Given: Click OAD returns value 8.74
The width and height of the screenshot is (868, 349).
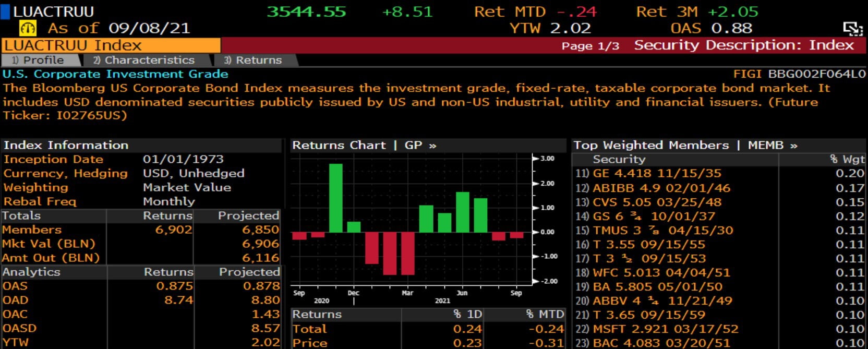Looking at the screenshot, I should click(179, 300).
